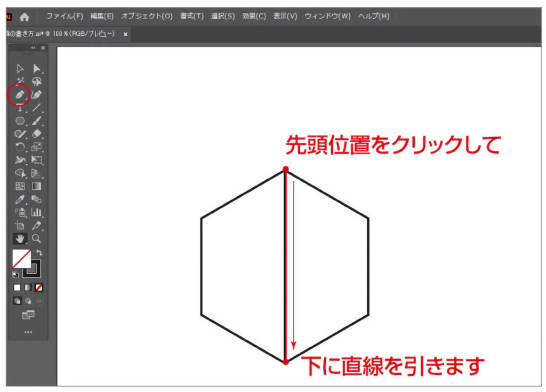Close the tools panel
This screenshot has height=392, width=546.
coord(43,48)
